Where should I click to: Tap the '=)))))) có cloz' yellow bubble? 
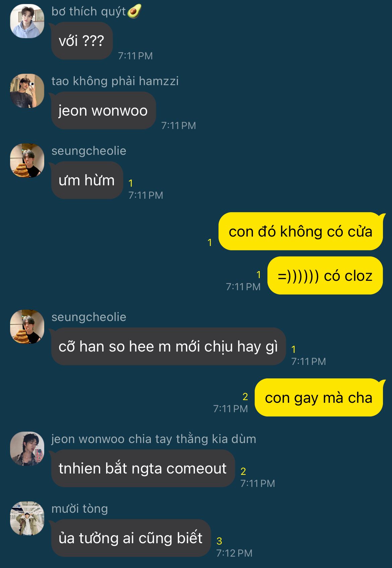pyautogui.click(x=325, y=275)
